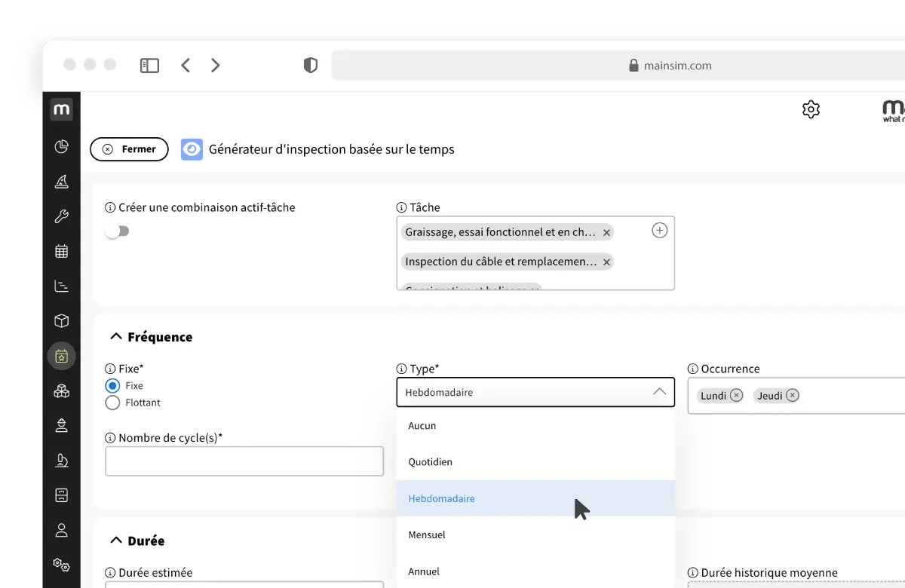Open the archive drawer icon in sidebar

click(x=62, y=495)
